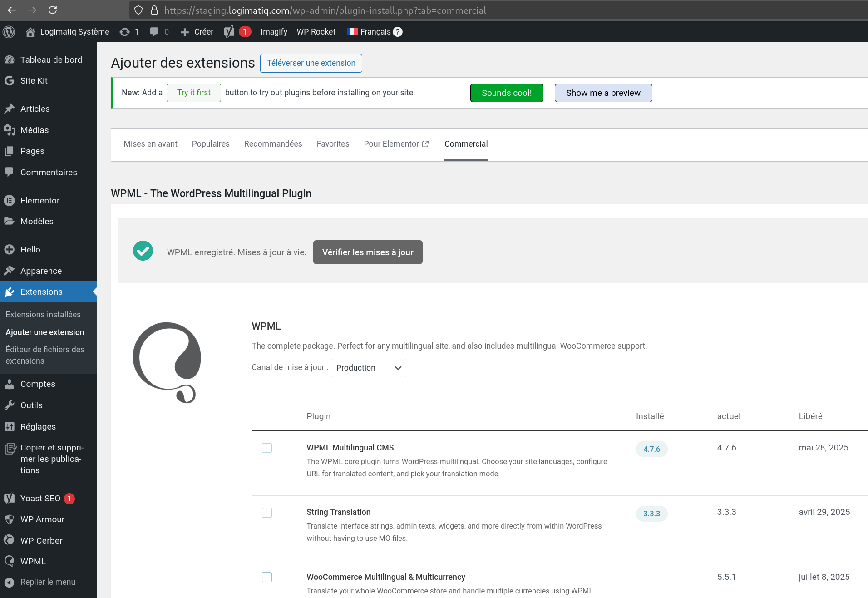The width and height of the screenshot is (868, 598).
Task: Click the padlock site security icon
Action: point(154,10)
